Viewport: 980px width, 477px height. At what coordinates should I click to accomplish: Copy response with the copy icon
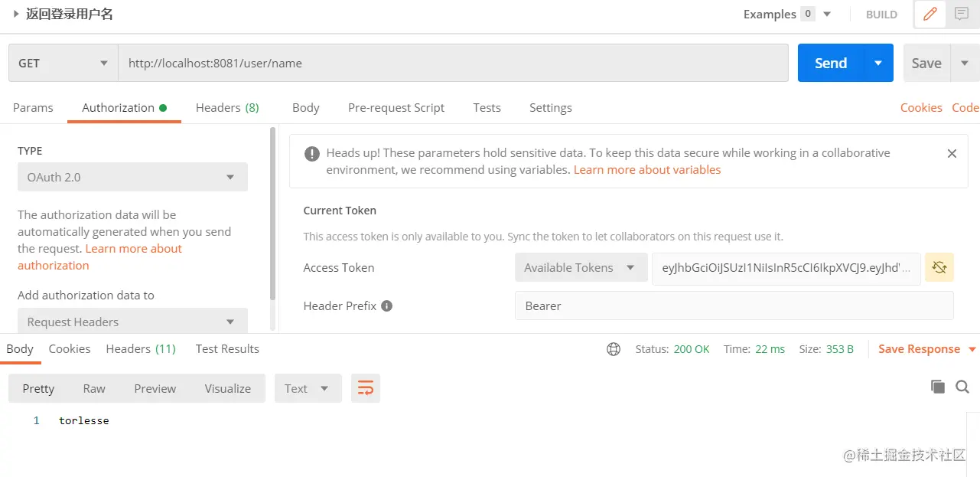pos(938,387)
